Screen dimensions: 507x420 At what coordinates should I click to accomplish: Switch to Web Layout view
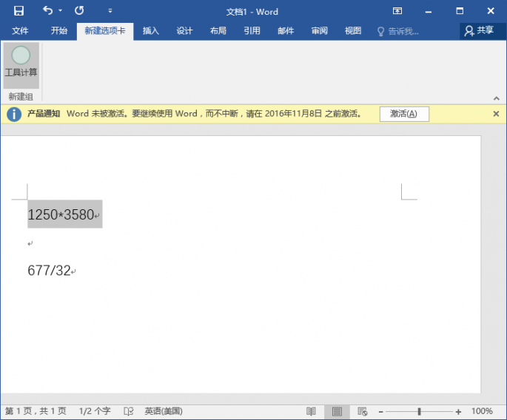[x=362, y=411]
